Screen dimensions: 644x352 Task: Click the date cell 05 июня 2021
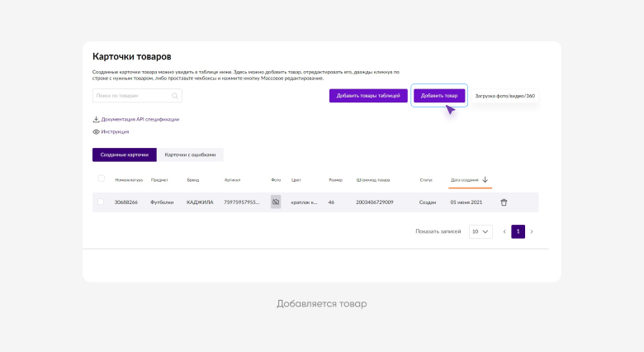pyautogui.click(x=466, y=202)
